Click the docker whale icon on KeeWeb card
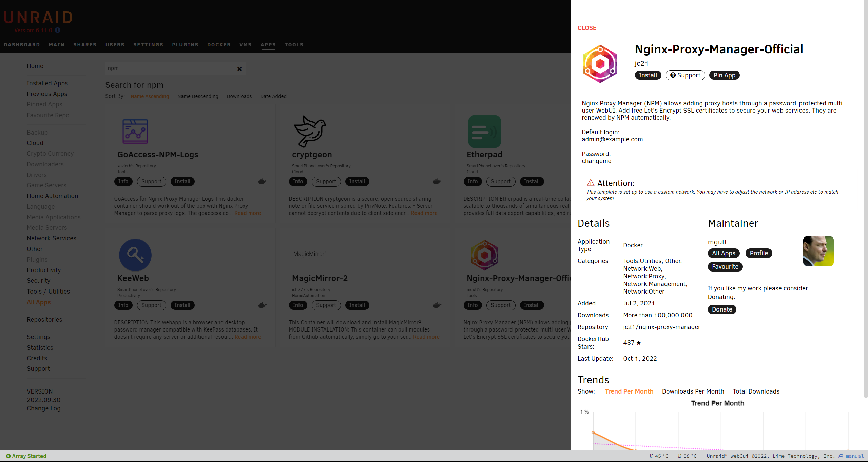The image size is (868, 462). 262,305
